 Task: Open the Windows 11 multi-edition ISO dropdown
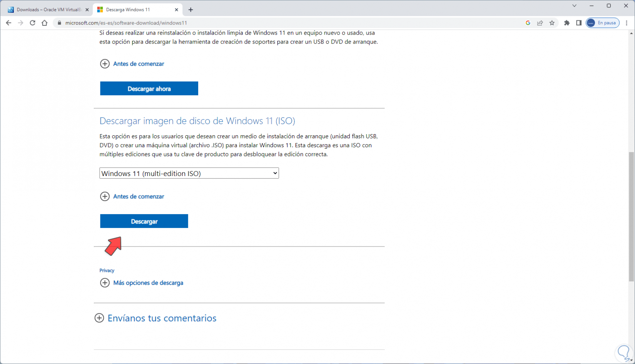[x=189, y=173]
